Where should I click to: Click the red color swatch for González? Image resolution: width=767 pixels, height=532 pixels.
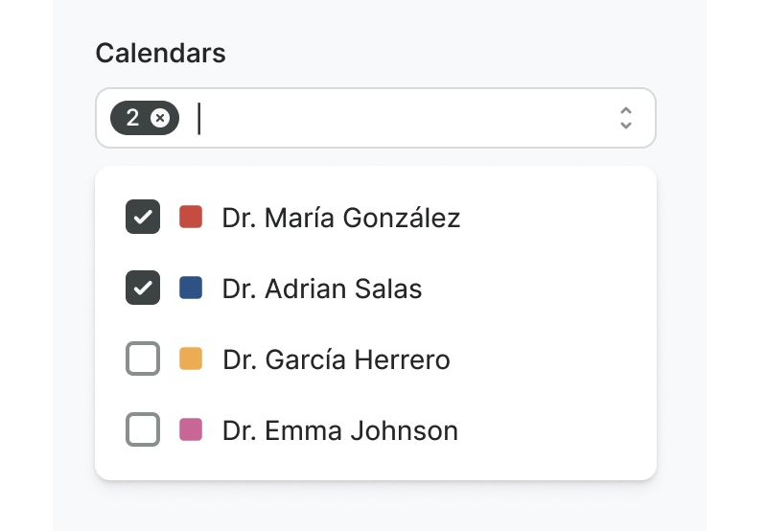(x=191, y=217)
